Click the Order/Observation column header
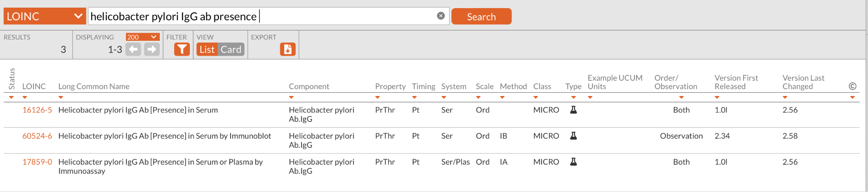 (x=676, y=82)
